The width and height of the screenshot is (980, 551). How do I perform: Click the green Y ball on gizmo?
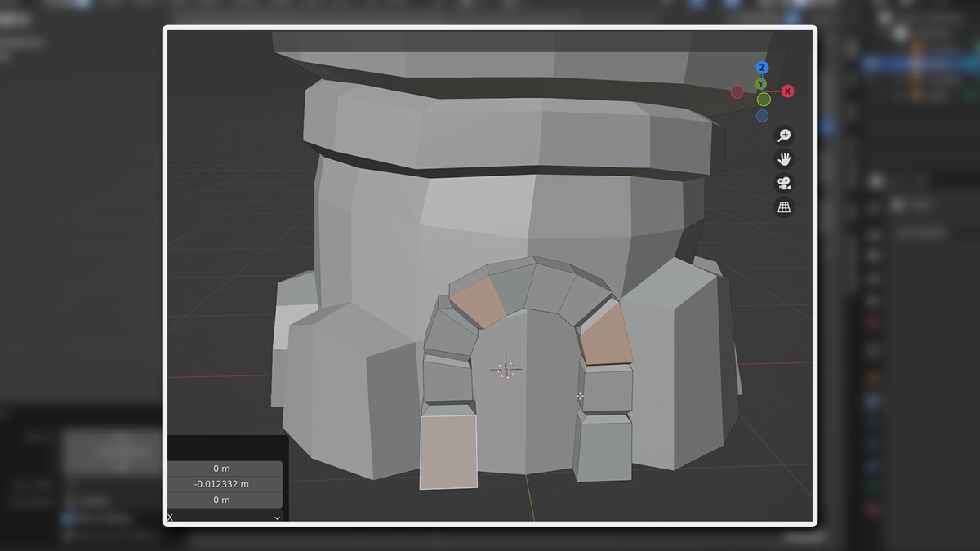[x=760, y=83]
